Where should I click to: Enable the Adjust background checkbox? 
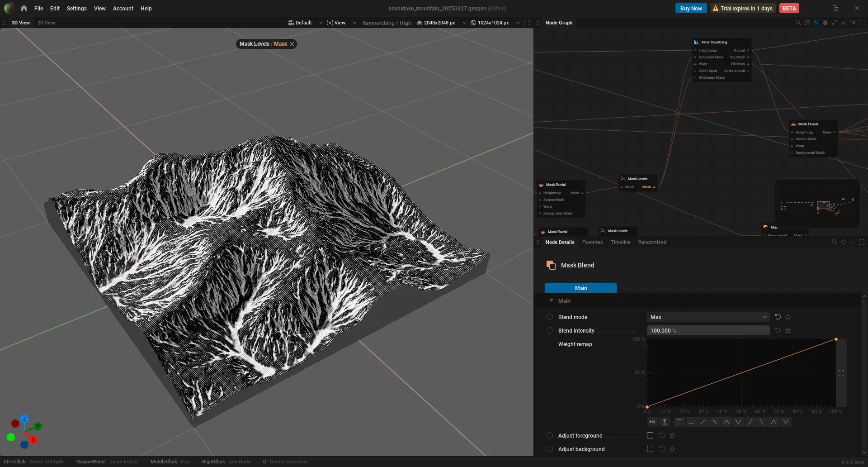click(650, 449)
